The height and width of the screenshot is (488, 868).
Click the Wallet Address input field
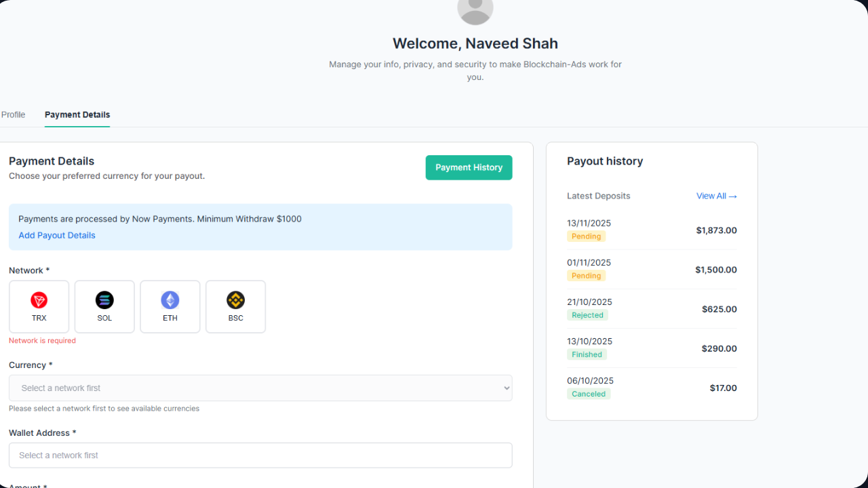tap(260, 455)
